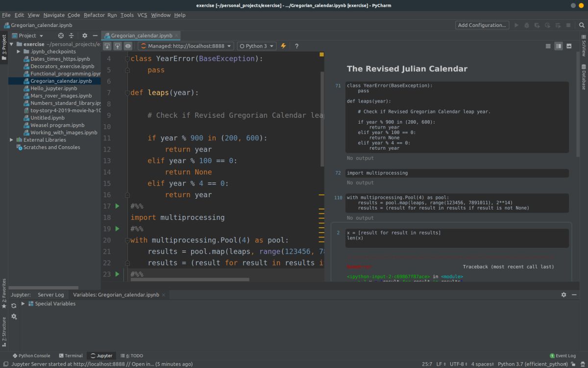This screenshot has height=368, width=588.
Task: Open Project panel settings gear
Action: tap(84, 35)
